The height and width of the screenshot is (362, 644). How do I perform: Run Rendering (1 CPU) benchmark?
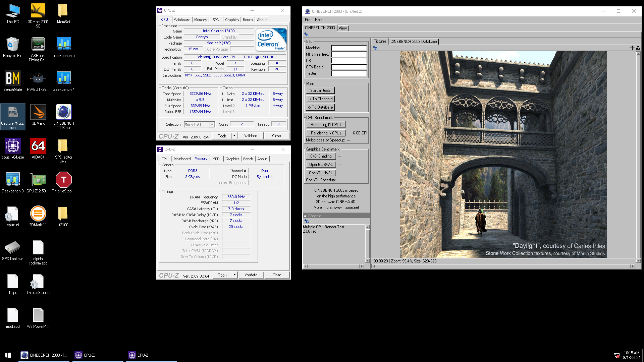click(x=326, y=125)
